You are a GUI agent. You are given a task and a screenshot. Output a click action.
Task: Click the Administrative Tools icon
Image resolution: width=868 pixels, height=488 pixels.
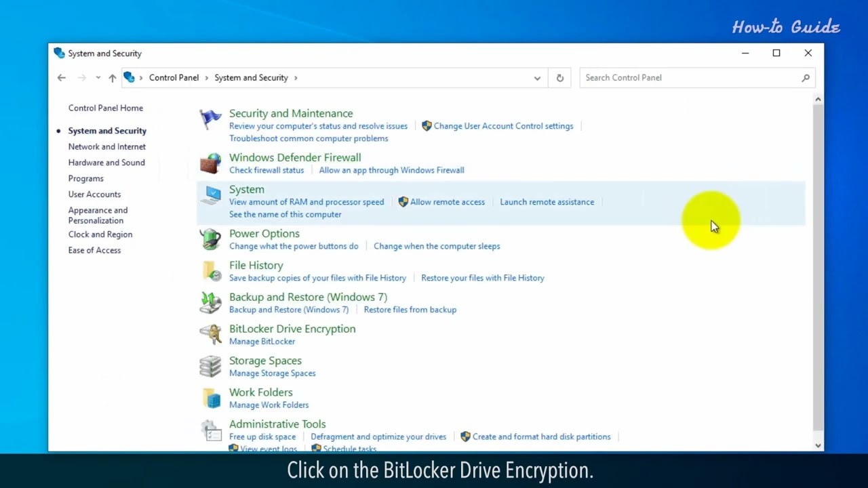pos(211,430)
